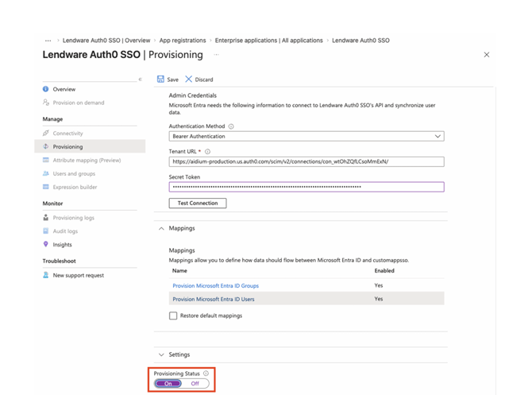Screen dimensions: 532x395
Task: Collapse the Settings section
Action: tap(162, 355)
